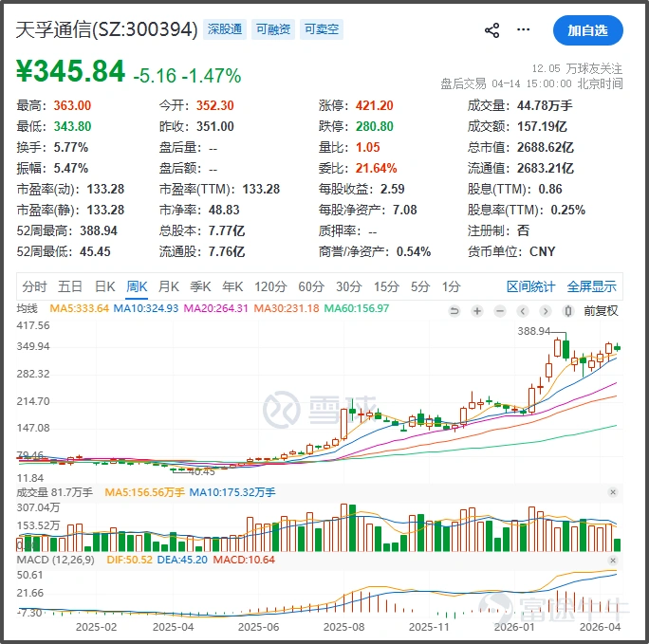Open 全屏显示 fullscreen view
The width and height of the screenshot is (649, 644).
tap(591, 286)
